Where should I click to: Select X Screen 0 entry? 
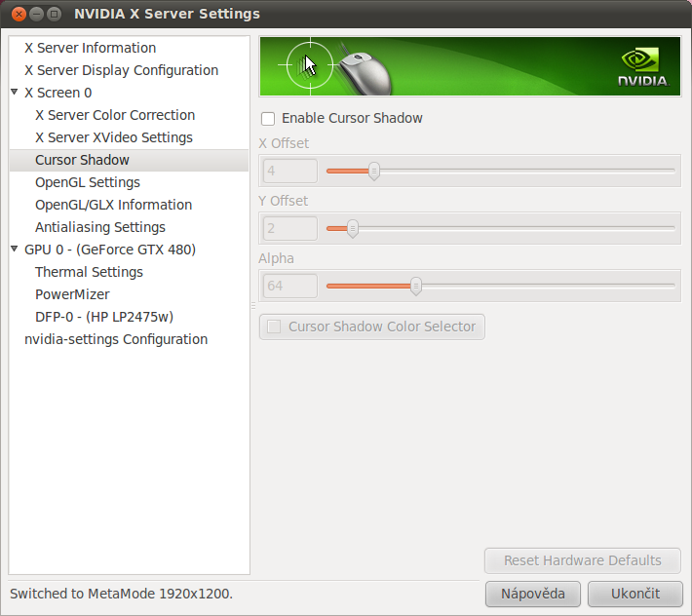(x=58, y=93)
